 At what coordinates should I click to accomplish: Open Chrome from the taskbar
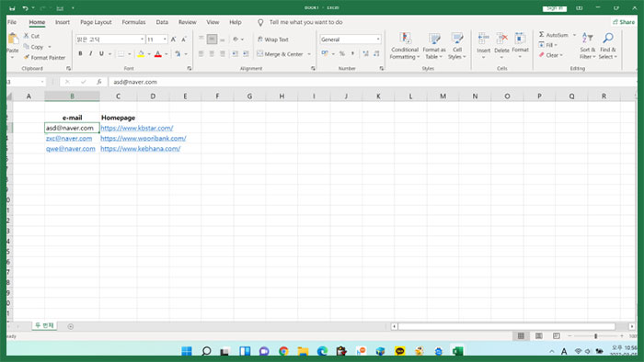(283, 351)
